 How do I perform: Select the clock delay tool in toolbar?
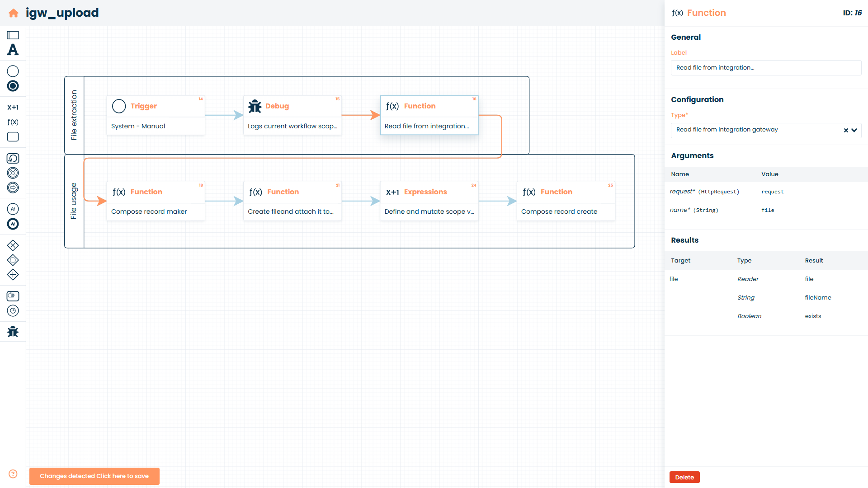pyautogui.click(x=13, y=310)
